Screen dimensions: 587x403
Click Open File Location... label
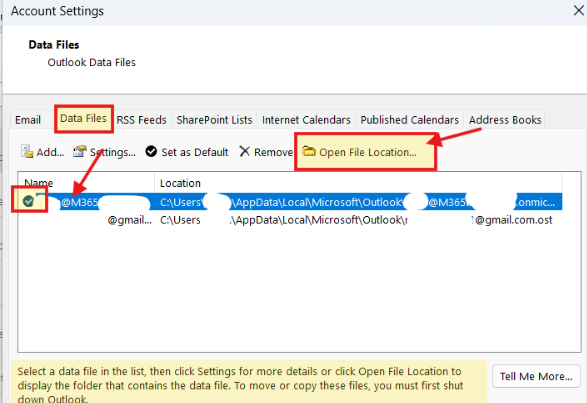tap(368, 152)
